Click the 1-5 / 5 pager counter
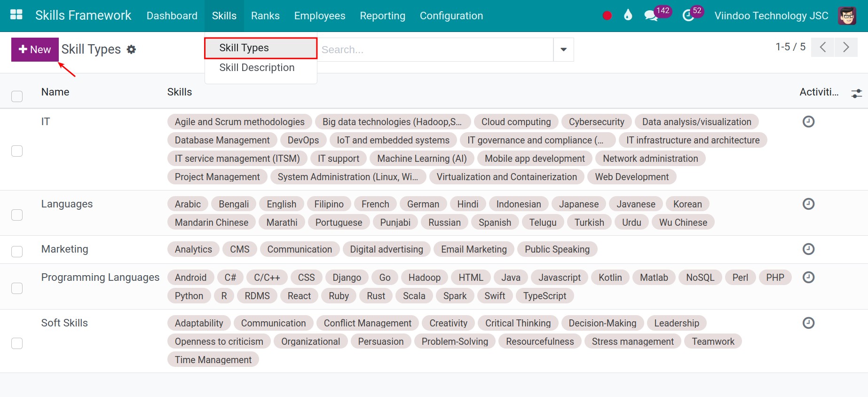The width and height of the screenshot is (868, 397). pyautogui.click(x=790, y=47)
